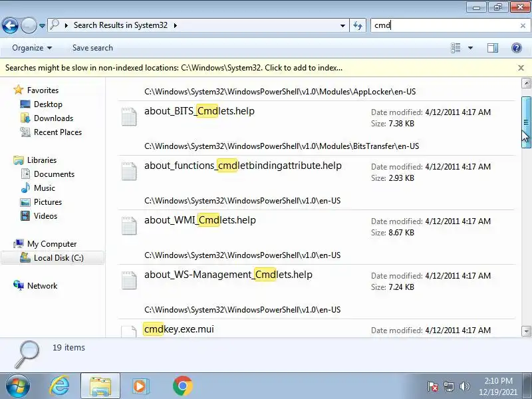Click the BitsTransfer\en-US folder path
The image size is (532, 399).
[281, 146]
